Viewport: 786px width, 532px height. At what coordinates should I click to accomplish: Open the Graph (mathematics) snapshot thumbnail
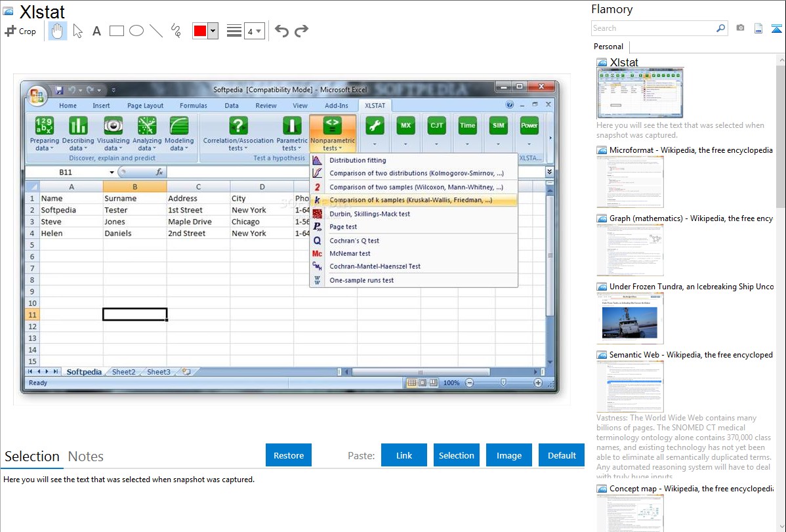(630, 250)
